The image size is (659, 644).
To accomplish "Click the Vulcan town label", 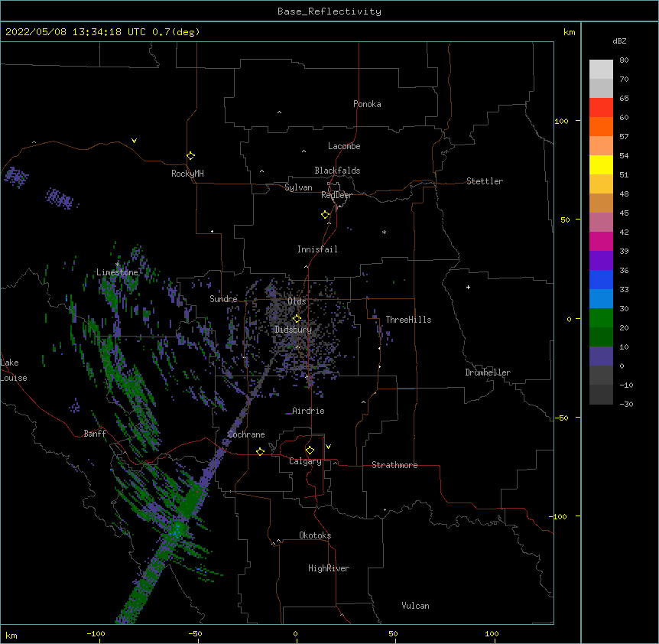I will click(415, 606).
